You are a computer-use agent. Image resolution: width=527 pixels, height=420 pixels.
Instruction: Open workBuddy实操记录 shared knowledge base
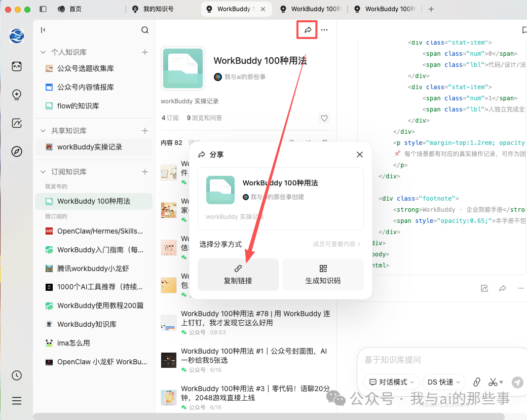click(94, 147)
